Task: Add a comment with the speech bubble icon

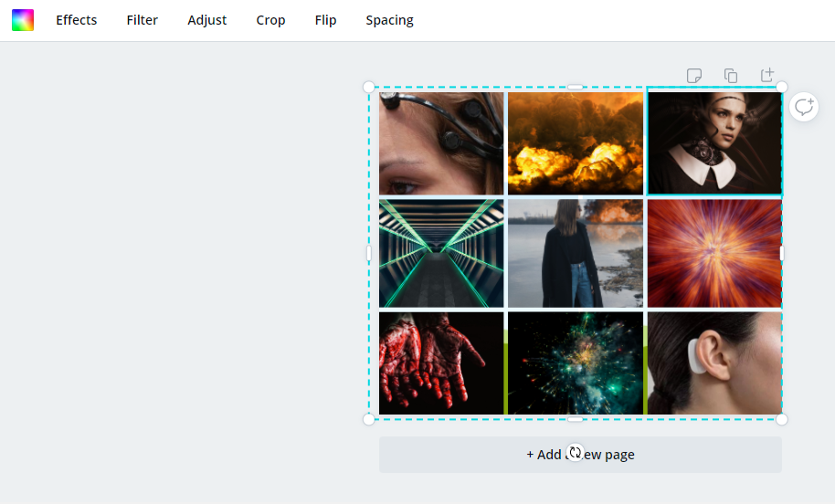Action: (804, 107)
